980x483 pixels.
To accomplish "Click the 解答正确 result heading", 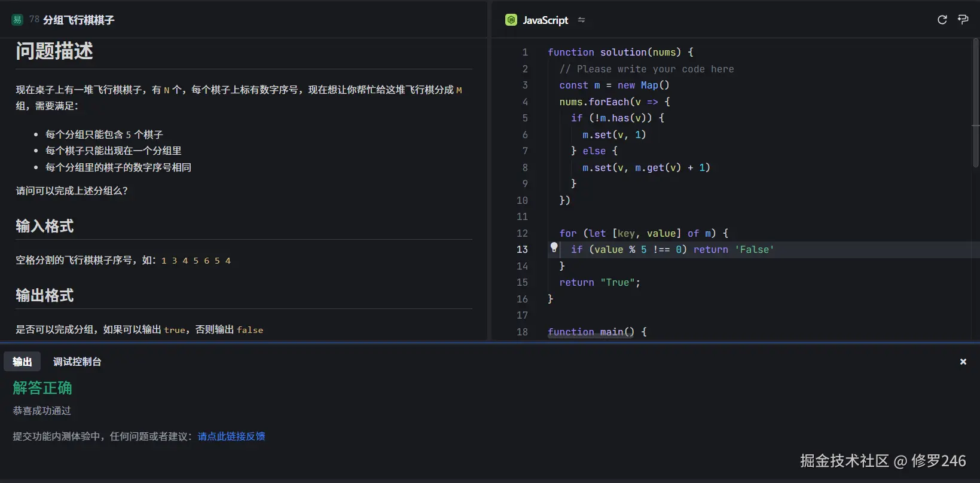I will [42, 388].
